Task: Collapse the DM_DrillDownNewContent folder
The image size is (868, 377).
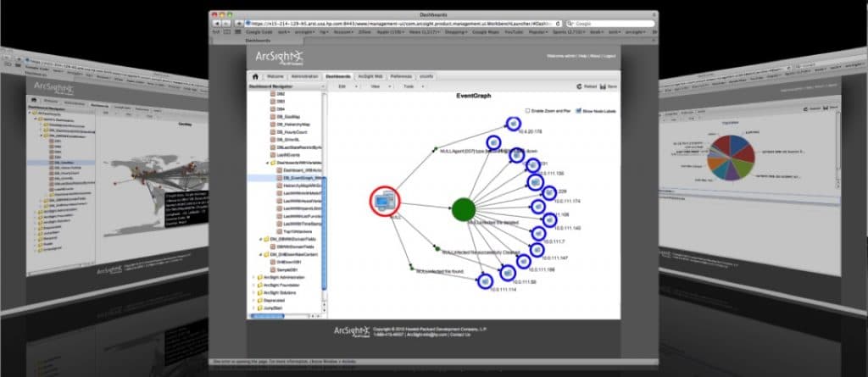Action: click(x=261, y=254)
